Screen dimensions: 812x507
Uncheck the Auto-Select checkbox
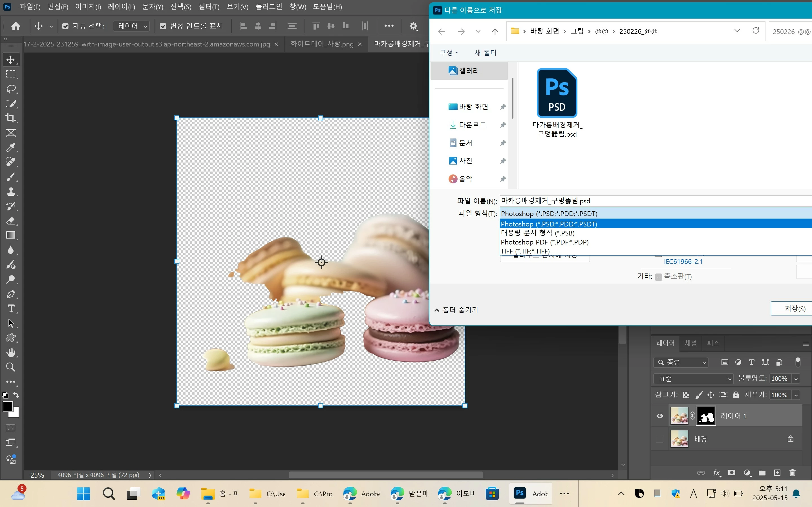tap(65, 26)
